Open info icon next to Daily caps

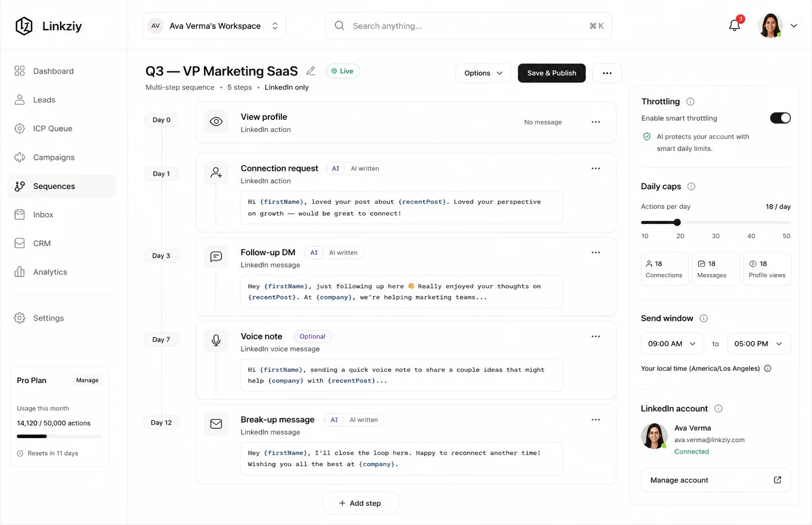(x=691, y=186)
